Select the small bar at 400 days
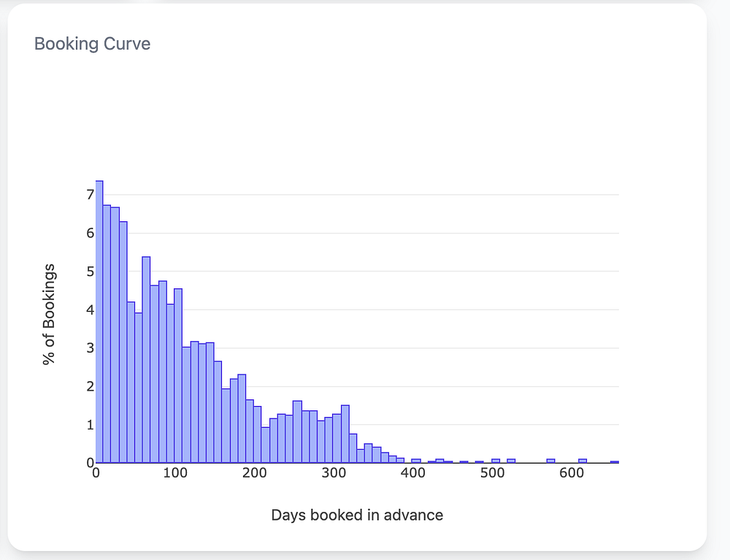Screen dimensions: 730x560 pos(416,461)
